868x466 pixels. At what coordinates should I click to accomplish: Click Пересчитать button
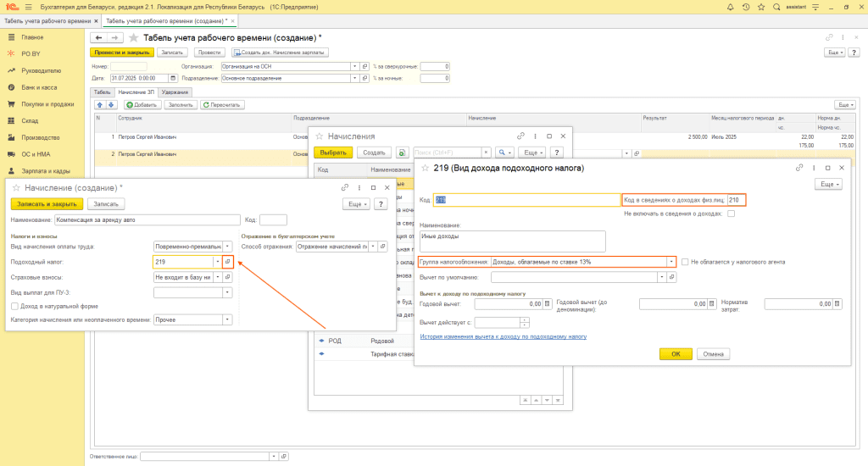coord(221,104)
